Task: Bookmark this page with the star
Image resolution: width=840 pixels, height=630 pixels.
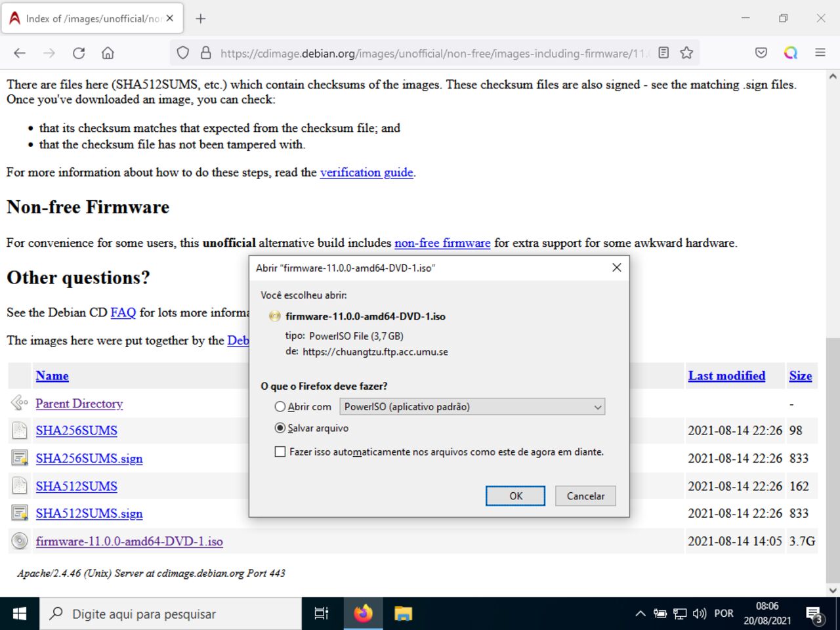Action: [686, 53]
